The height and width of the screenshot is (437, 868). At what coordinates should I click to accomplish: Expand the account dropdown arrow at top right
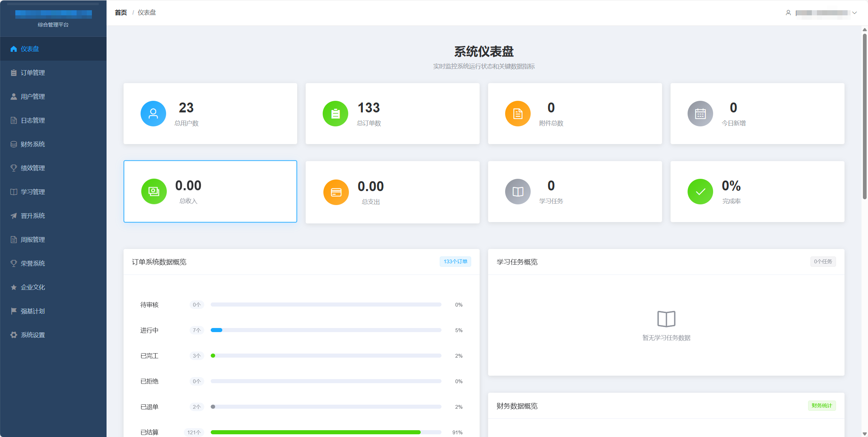(x=855, y=13)
